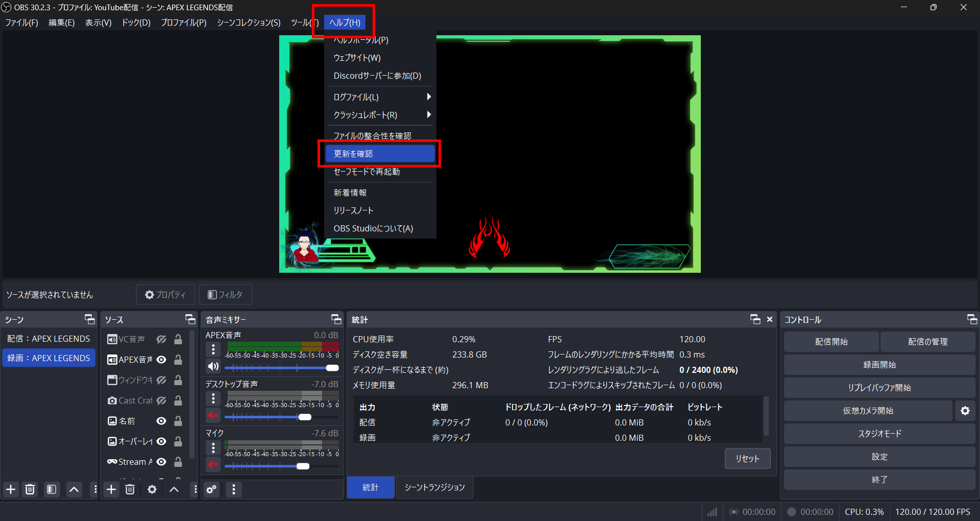Float the 音声ミキサー dock popout icon
The width and height of the screenshot is (980, 521).
coord(336,319)
